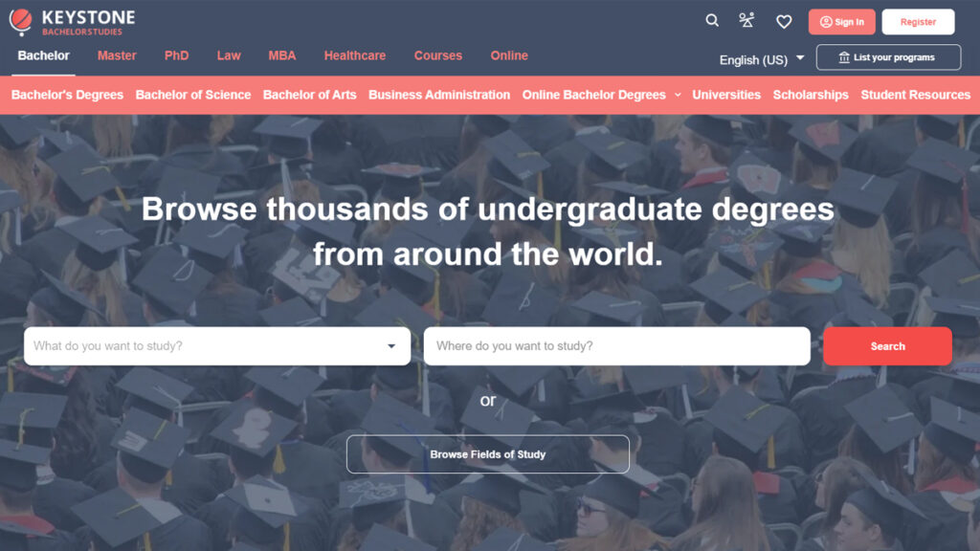Go to the PhD tab

point(176,55)
